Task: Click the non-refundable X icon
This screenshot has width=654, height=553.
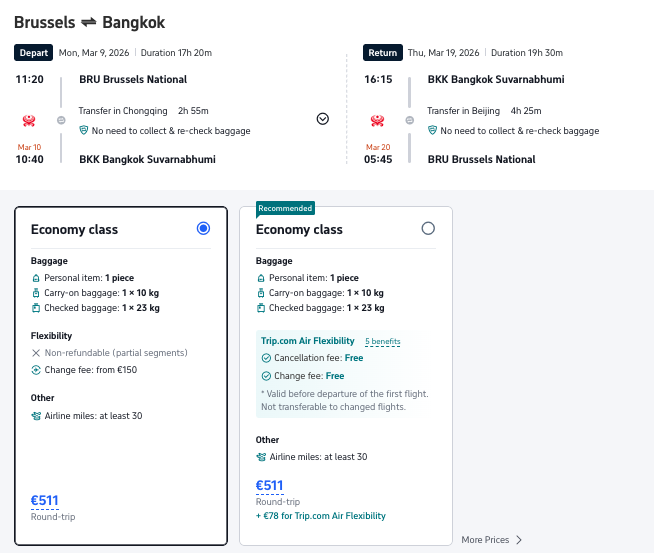Action: (36, 352)
